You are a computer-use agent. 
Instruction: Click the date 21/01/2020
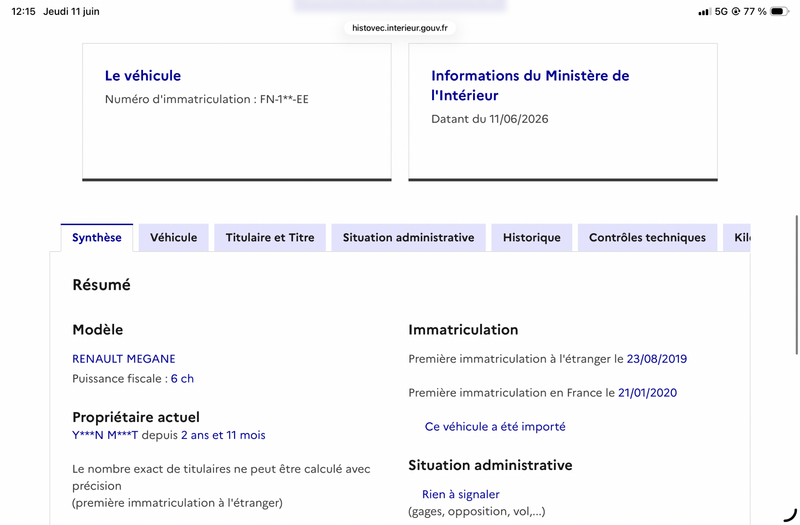(x=647, y=393)
